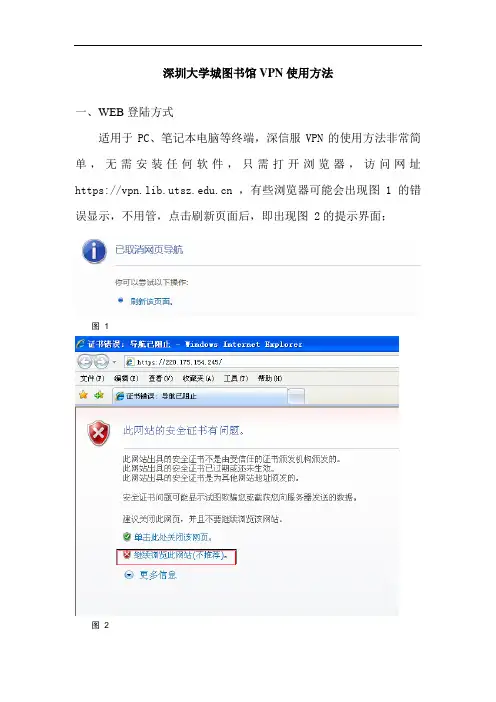Screen dimensions: 496x702
Task: Click the IE forward arrow button
Action: [x=101, y=361]
